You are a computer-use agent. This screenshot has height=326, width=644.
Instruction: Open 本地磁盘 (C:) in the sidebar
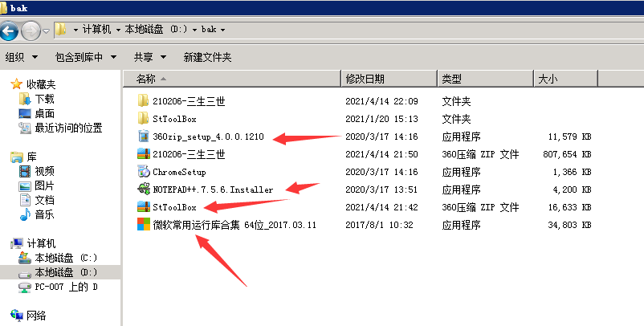[64, 258]
